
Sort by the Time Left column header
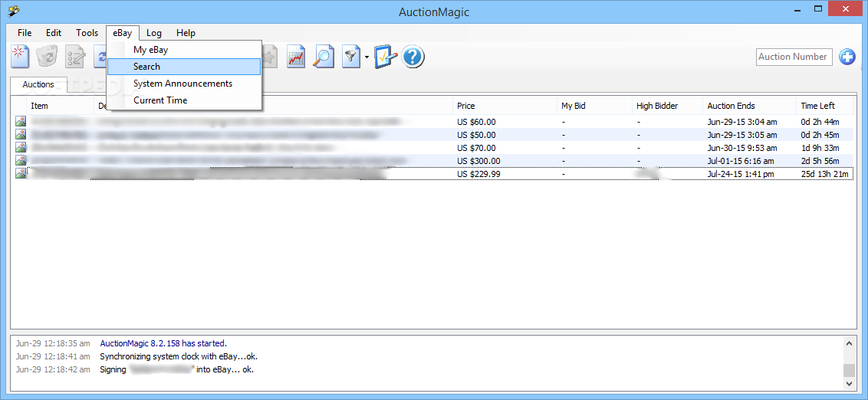click(x=825, y=106)
